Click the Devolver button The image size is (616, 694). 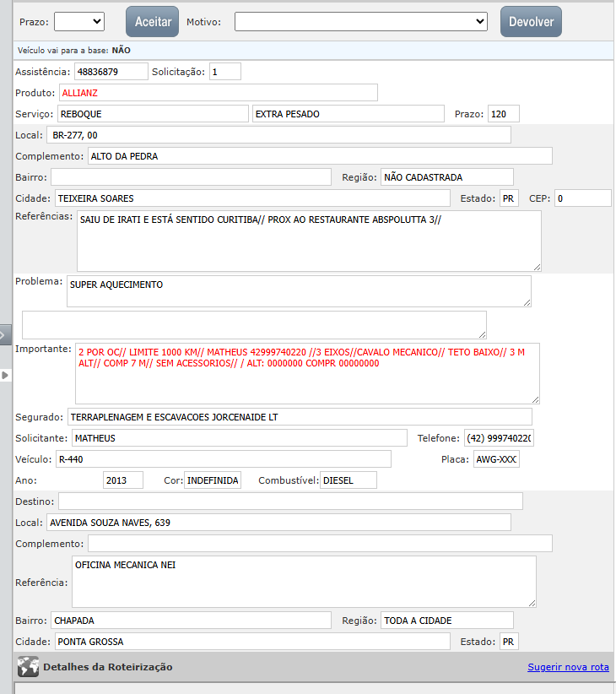[x=531, y=22]
